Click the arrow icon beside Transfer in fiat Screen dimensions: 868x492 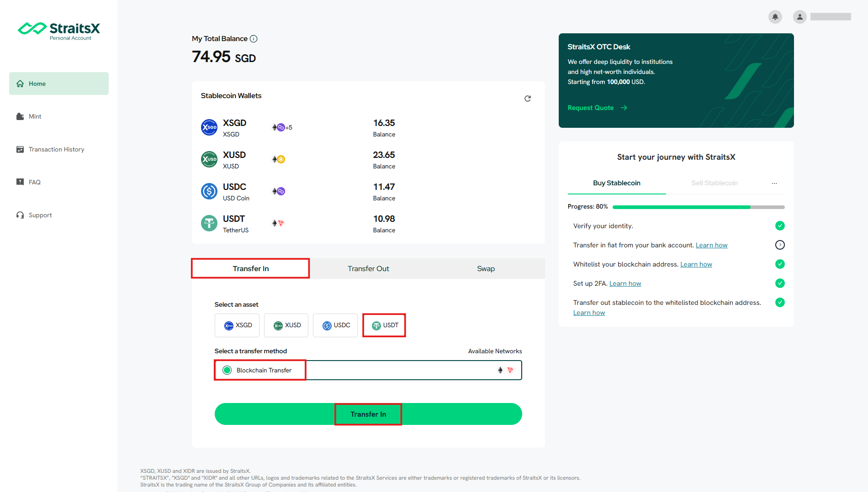pyautogui.click(x=780, y=245)
